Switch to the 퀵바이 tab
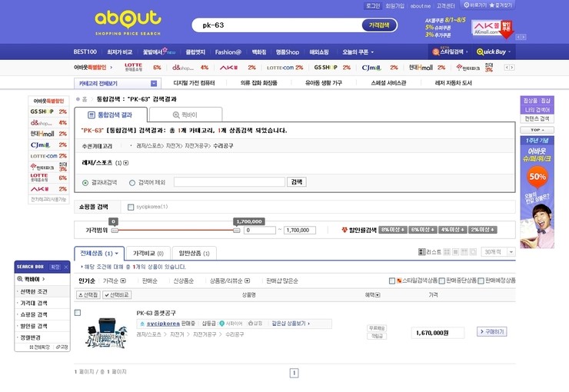This screenshot has width=569, height=392. (186, 115)
